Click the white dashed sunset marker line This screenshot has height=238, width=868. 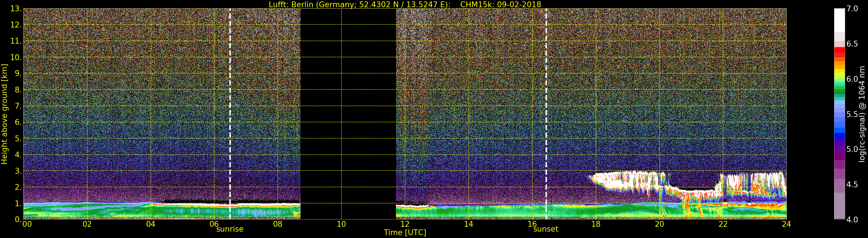pyautogui.click(x=546, y=114)
